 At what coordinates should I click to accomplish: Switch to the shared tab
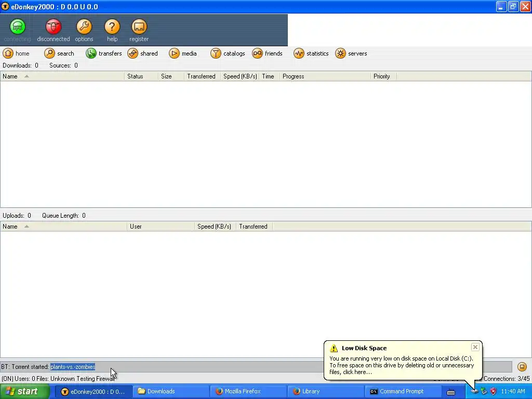pos(142,54)
